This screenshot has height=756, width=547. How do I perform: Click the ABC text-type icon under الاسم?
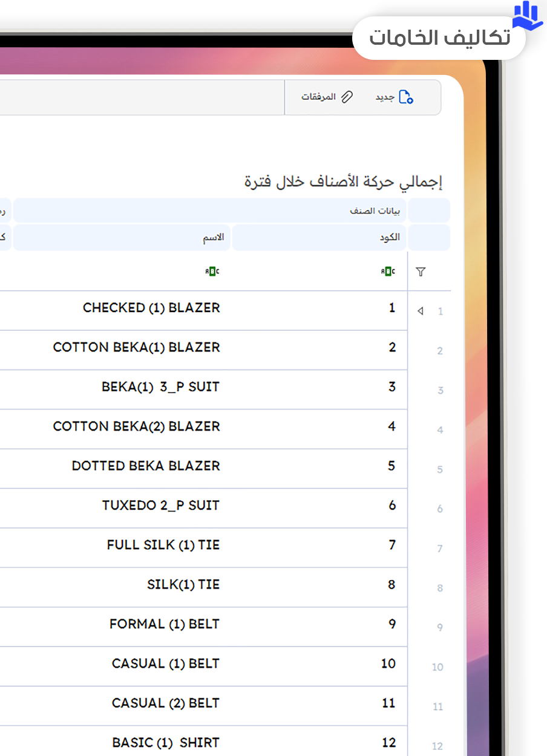tap(212, 272)
